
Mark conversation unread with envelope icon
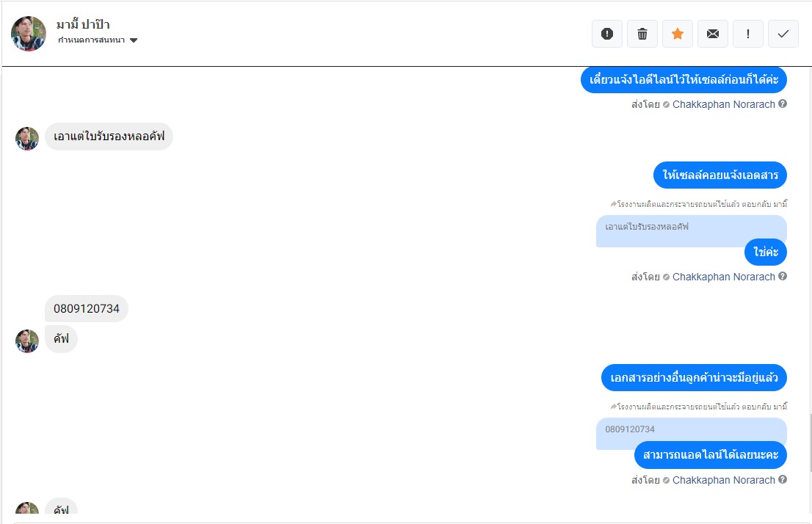click(713, 34)
